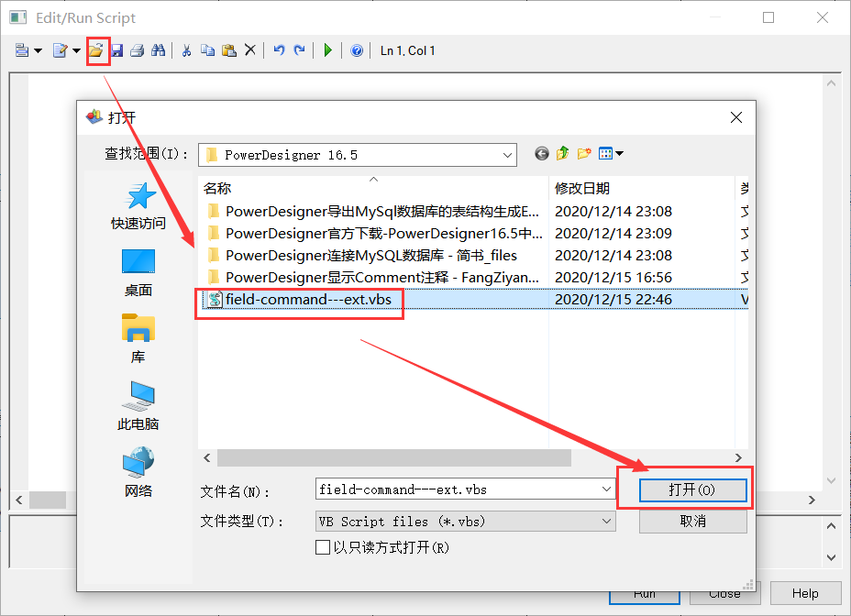Viewport: 851px width, 616px height.
Task: Open the script Help via the question mark icon
Action: (356, 50)
